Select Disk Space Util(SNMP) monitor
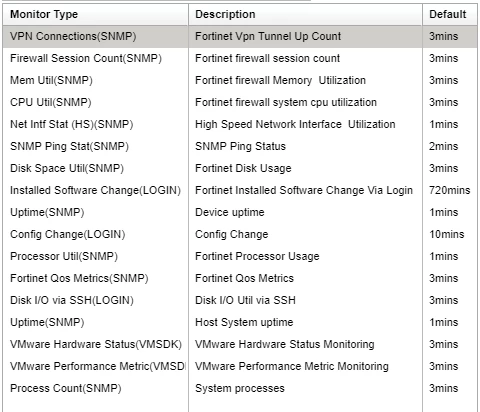Viewport: 480px width, 412px height. (240, 168)
